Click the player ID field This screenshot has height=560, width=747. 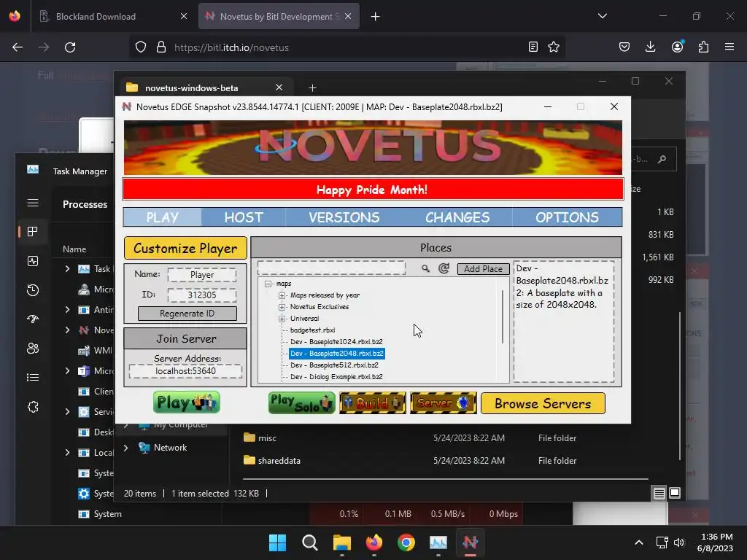(201, 295)
